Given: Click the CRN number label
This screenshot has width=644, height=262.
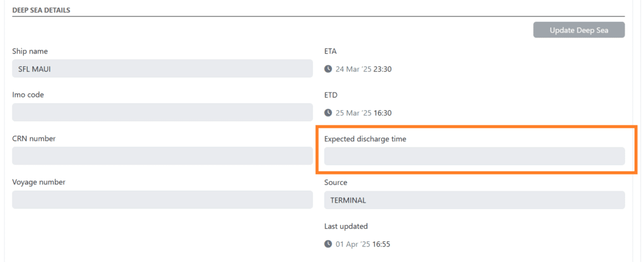Looking at the screenshot, I should [x=34, y=139].
